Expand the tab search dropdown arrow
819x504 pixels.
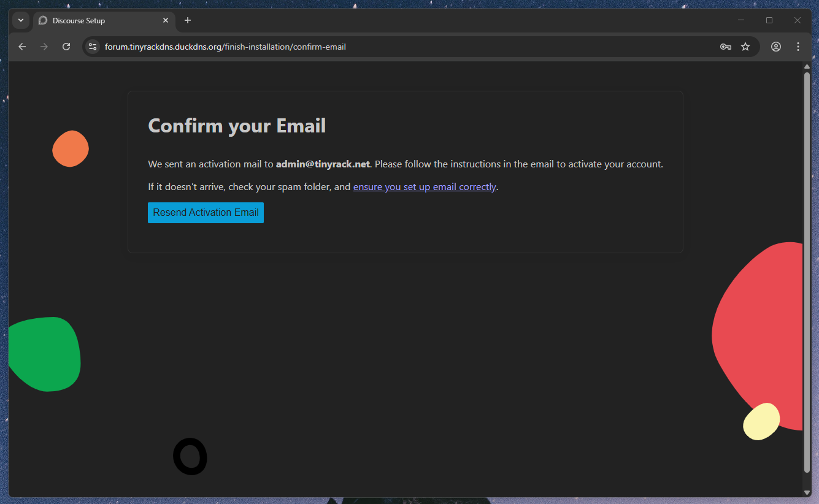tap(21, 20)
